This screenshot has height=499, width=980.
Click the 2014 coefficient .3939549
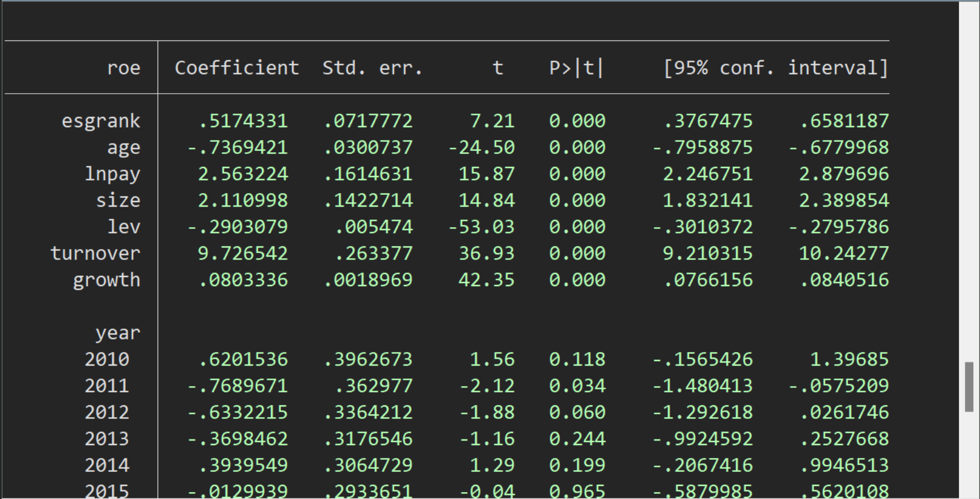pyautogui.click(x=243, y=466)
